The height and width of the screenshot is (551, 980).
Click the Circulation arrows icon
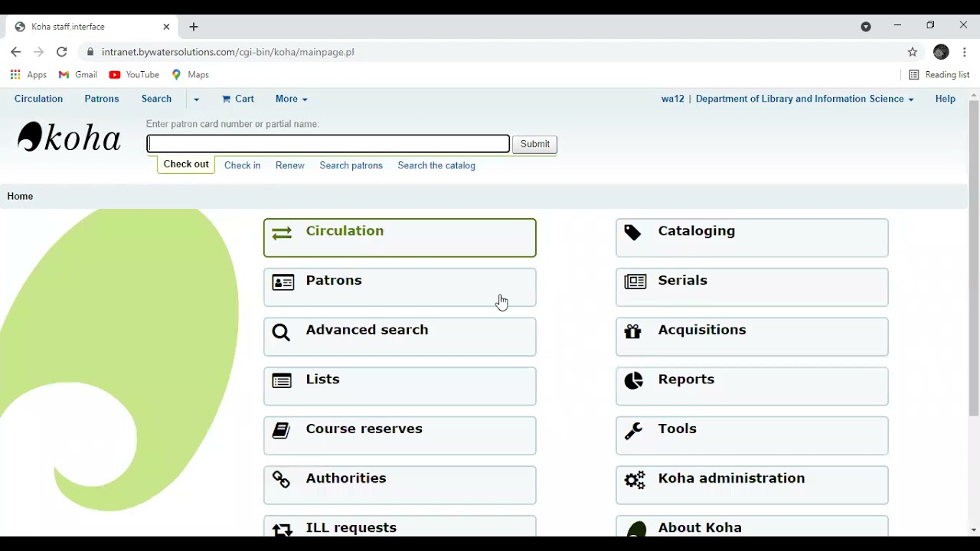coord(282,233)
